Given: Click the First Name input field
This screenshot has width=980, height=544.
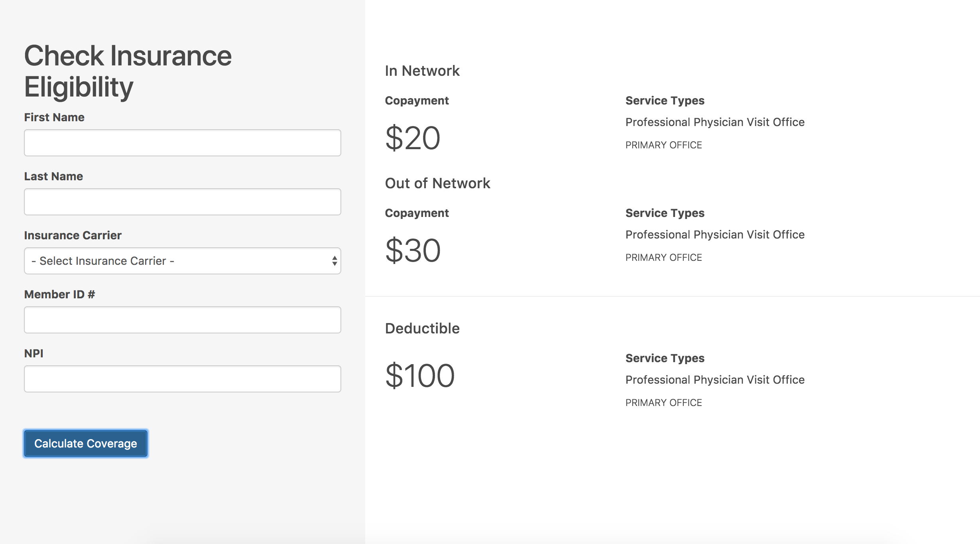Looking at the screenshot, I should [182, 143].
